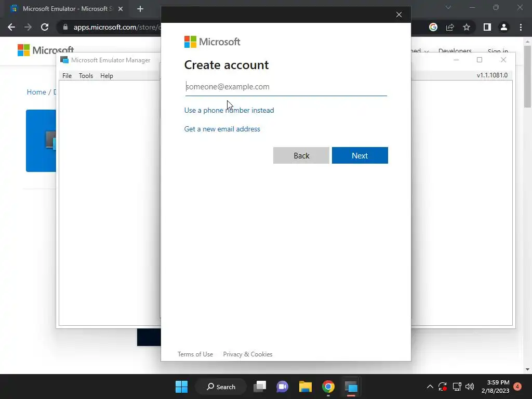Click the site lock icon

(65, 27)
